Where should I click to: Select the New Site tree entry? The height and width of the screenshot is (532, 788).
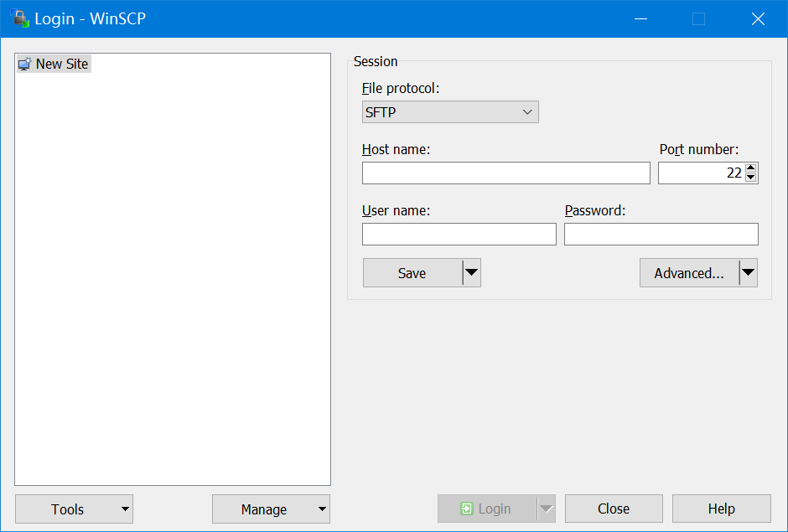click(61, 64)
